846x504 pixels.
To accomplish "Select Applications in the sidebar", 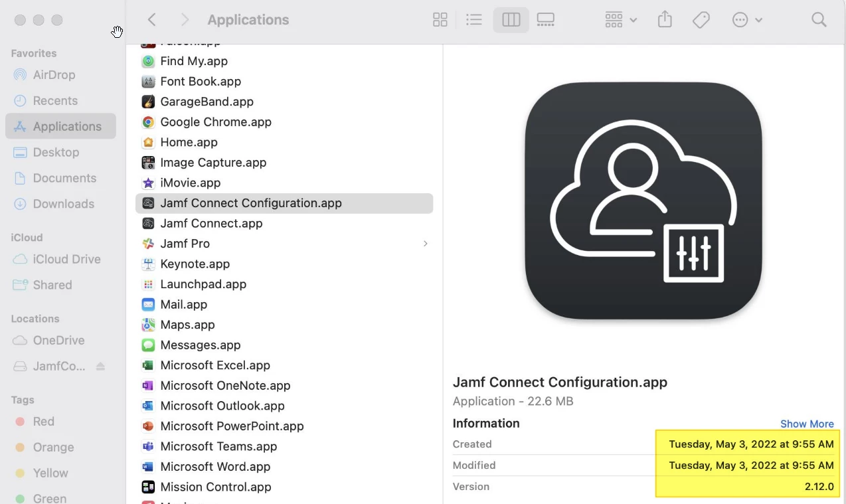I will point(60,126).
